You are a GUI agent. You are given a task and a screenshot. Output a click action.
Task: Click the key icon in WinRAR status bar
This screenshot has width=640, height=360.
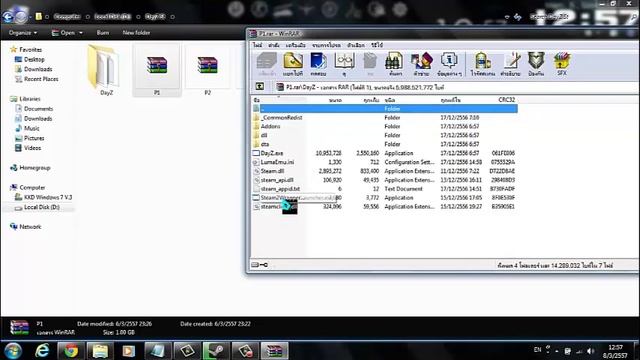(264, 265)
